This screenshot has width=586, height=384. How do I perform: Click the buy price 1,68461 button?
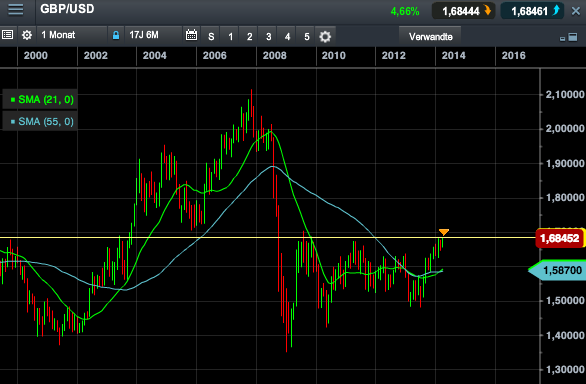click(532, 11)
